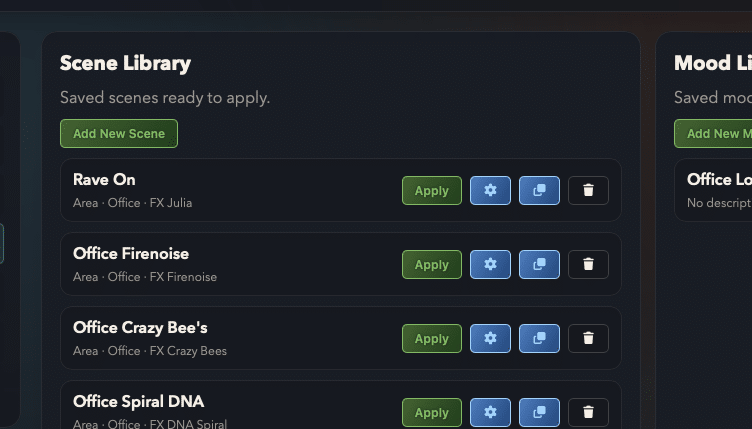Delete the Office Crazy Bee's scene
The image size is (752, 429).
588,338
